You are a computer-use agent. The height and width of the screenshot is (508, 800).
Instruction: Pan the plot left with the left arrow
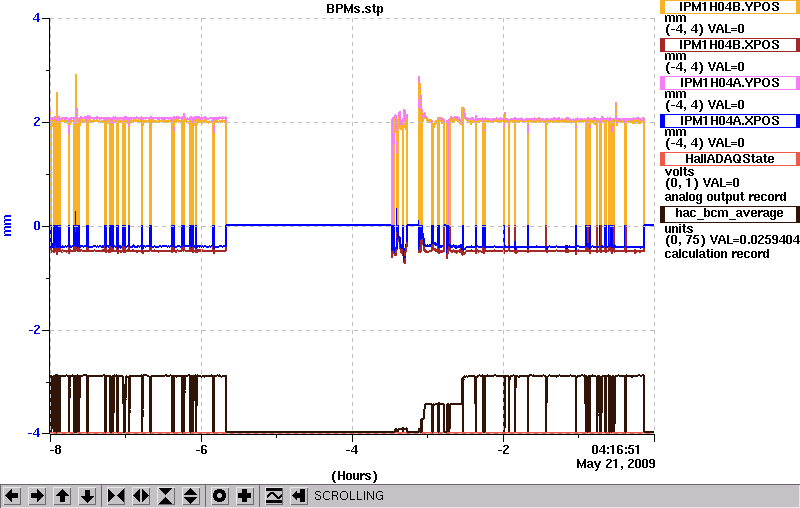pyautogui.click(x=12, y=496)
